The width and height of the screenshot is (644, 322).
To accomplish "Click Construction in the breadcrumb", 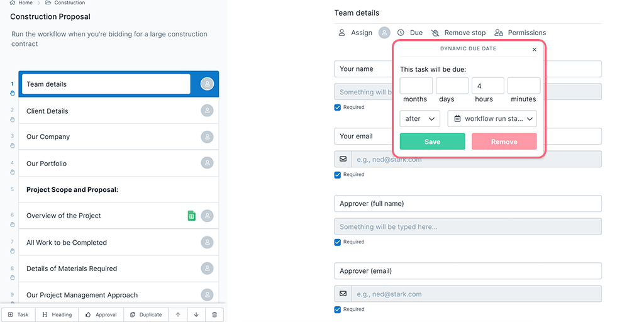I will [69, 3].
